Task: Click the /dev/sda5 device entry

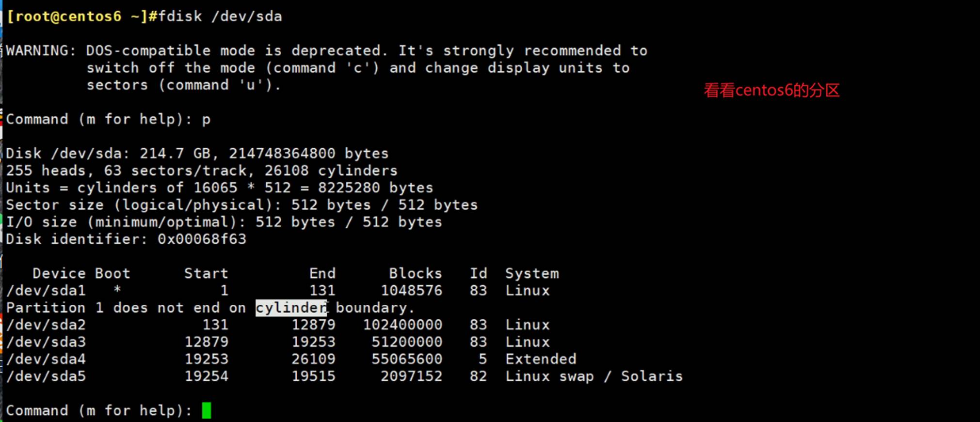Action: pos(46,376)
